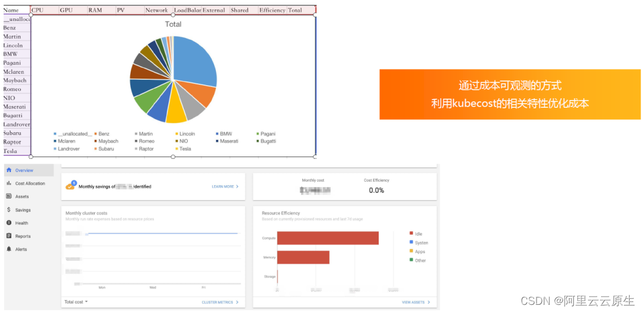
Task: Click the Lincoln legend color swatch
Action: pyautogui.click(x=177, y=134)
